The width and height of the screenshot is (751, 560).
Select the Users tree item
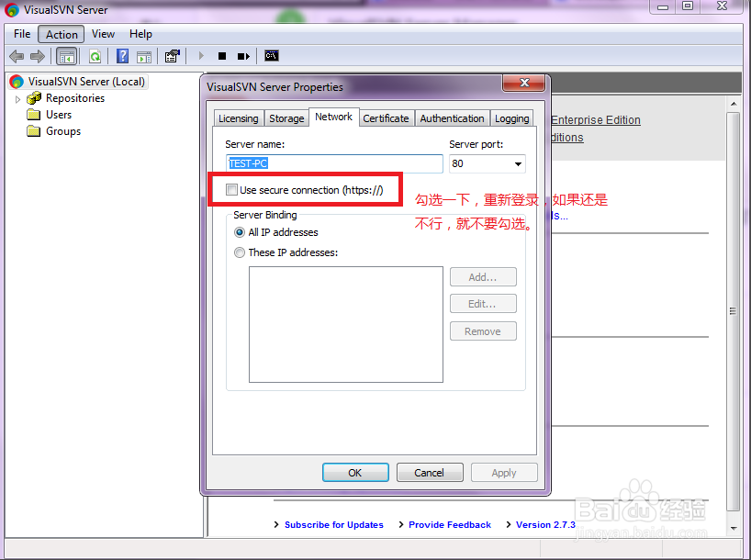pyautogui.click(x=59, y=115)
